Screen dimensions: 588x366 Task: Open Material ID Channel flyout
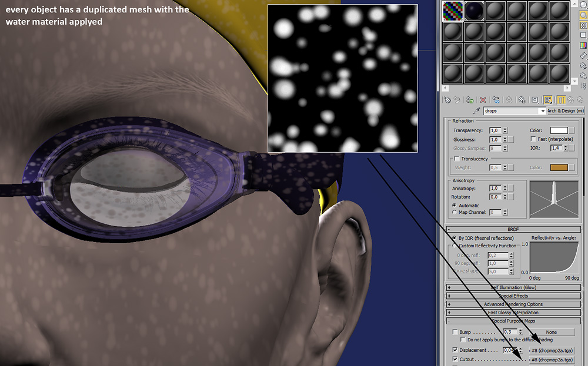click(x=535, y=100)
